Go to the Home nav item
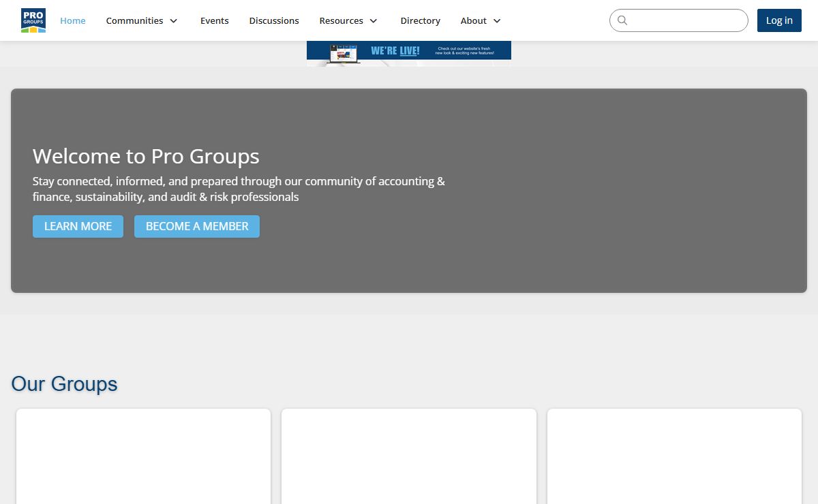This screenshot has height=504, width=818. click(x=73, y=20)
